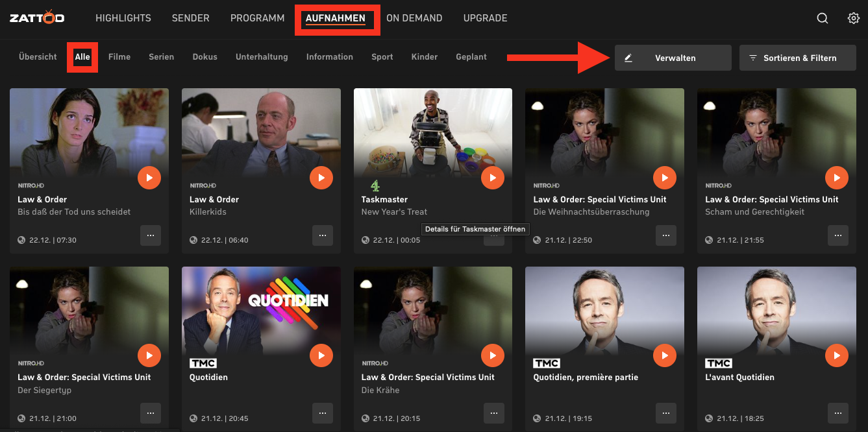The image size is (868, 432).
Task: Click the Channel 4 logo on Taskmaster card
Action: click(x=375, y=186)
